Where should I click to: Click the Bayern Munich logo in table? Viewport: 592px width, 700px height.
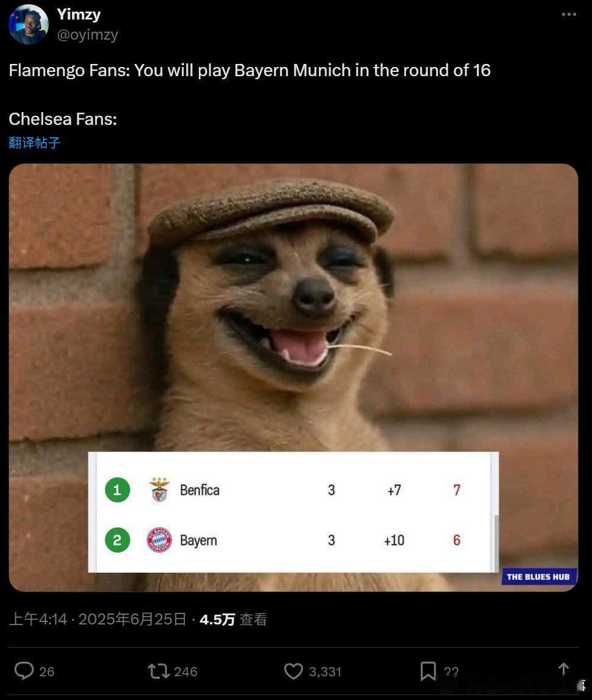pyautogui.click(x=160, y=540)
